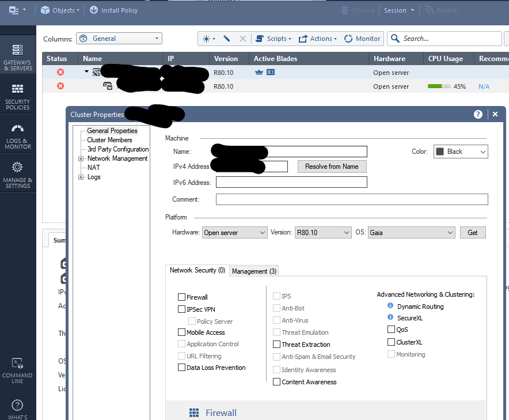This screenshot has width=509, height=420.
Task: Enable the IPSec VPN checkbox
Action: click(181, 309)
